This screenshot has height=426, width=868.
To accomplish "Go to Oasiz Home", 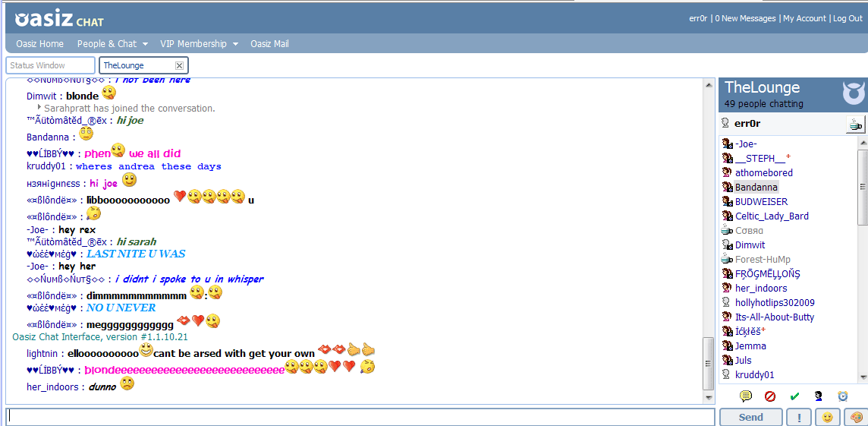I will (40, 44).
